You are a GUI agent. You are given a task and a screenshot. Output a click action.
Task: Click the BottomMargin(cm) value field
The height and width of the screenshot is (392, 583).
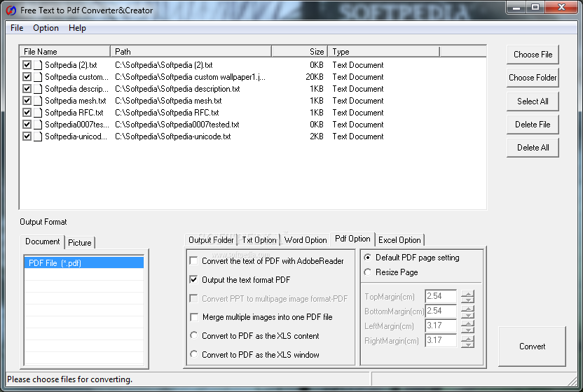(x=441, y=311)
